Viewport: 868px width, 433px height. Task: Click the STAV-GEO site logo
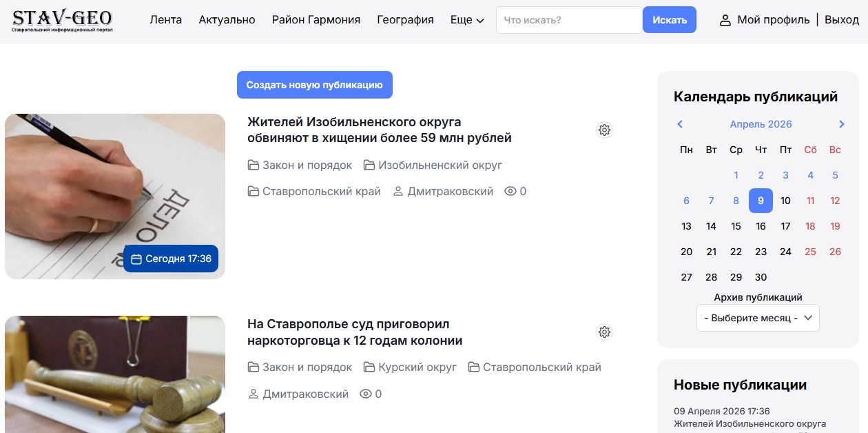click(x=62, y=21)
